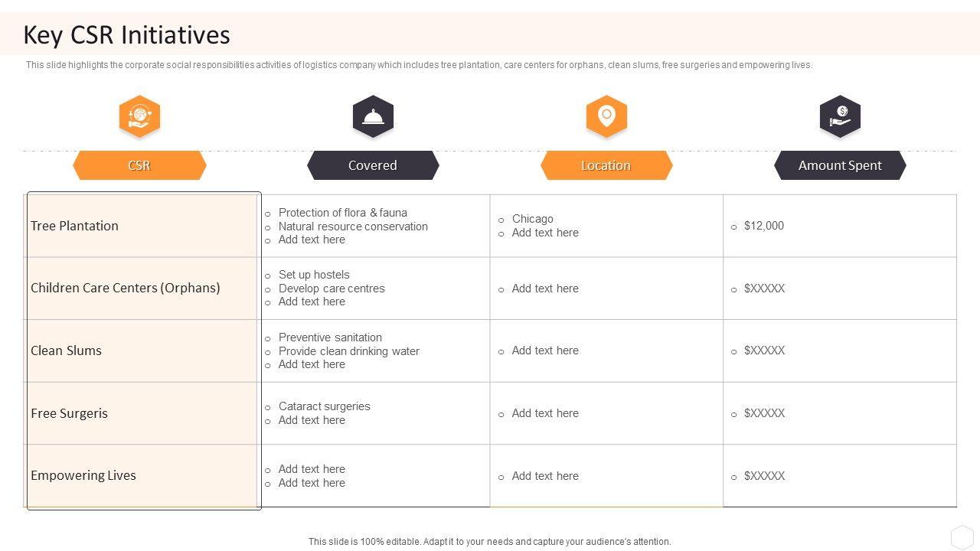Viewport: 980px width, 551px height.
Task: Click the Empowering Lives row label
Action: [x=83, y=475]
